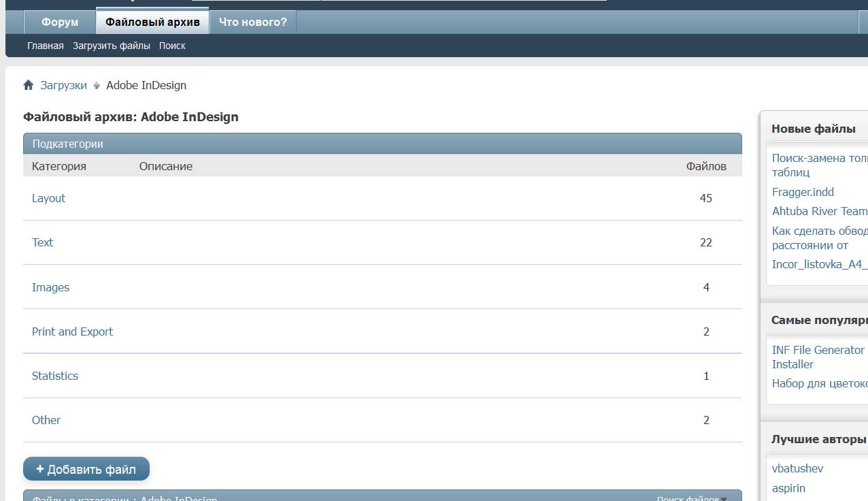
Task: Click the file count 1 for Statistics
Action: (x=706, y=376)
